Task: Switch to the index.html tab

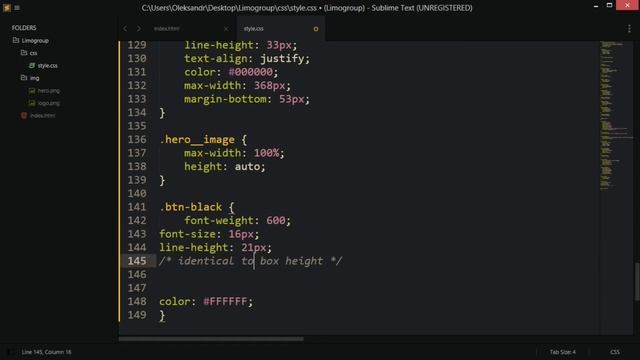Action: (167, 29)
